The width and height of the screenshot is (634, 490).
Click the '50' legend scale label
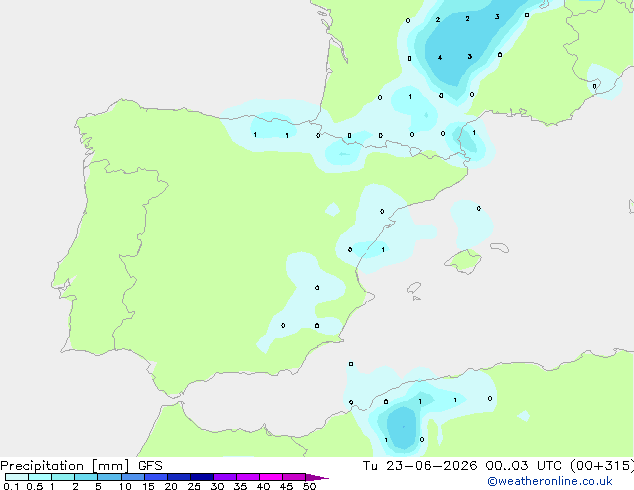(x=309, y=486)
